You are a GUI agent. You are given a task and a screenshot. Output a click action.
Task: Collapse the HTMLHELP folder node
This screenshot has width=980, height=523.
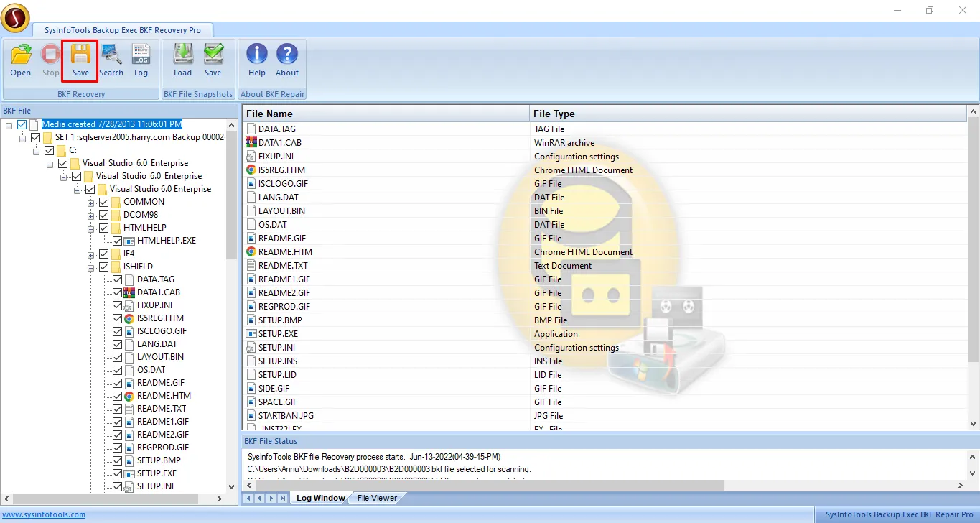(91, 228)
